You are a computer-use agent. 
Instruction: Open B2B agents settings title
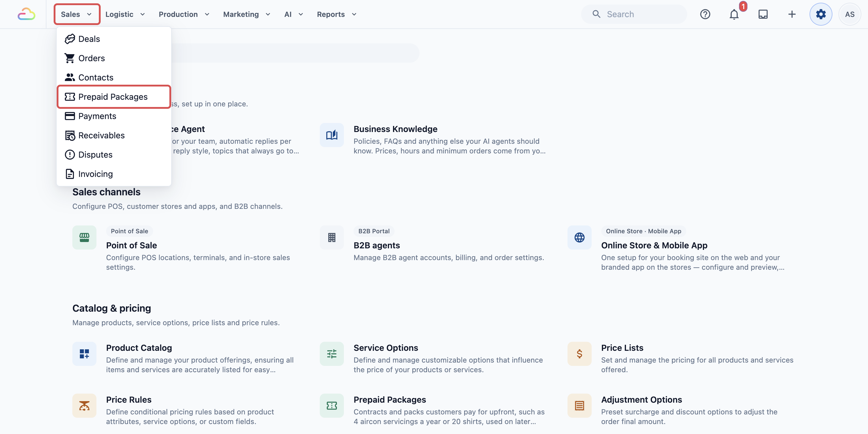click(x=377, y=245)
